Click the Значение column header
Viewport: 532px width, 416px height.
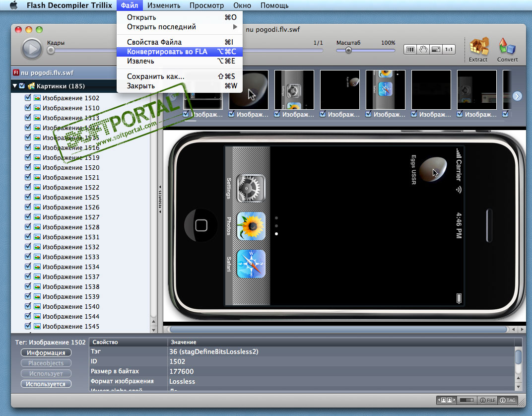click(x=340, y=342)
